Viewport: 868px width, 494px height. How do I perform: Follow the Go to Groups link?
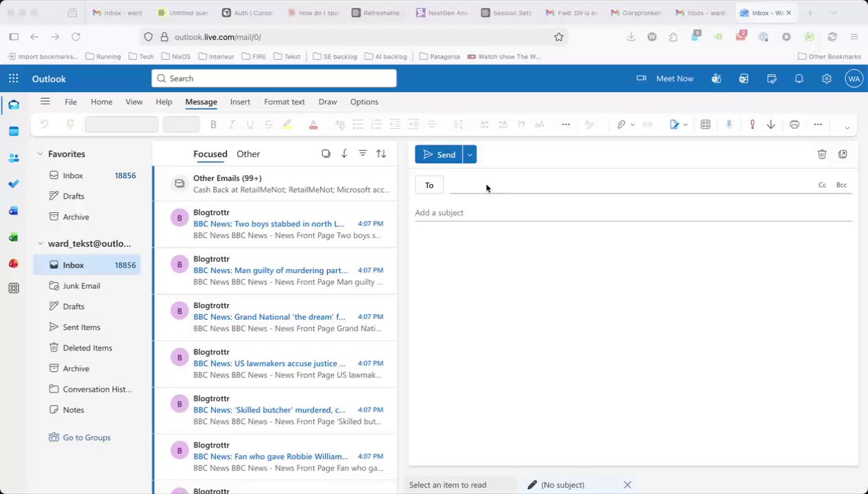(x=86, y=437)
